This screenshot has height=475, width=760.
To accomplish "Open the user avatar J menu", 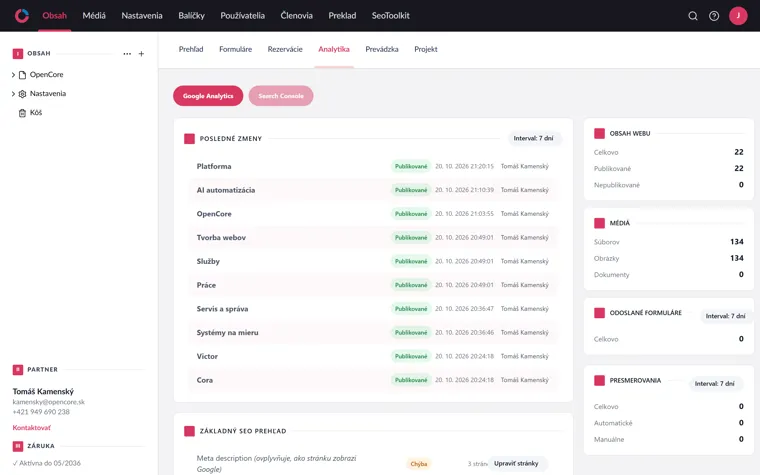I will pos(738,16).
